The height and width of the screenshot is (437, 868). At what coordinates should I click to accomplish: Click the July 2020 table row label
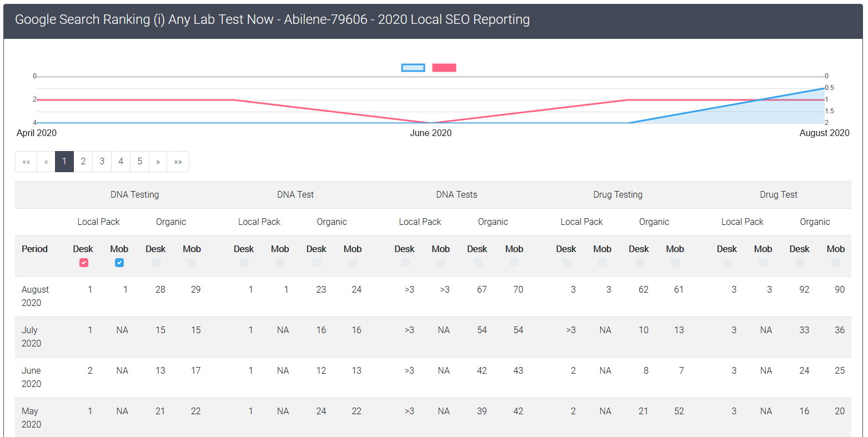click(x=31, y=336)
